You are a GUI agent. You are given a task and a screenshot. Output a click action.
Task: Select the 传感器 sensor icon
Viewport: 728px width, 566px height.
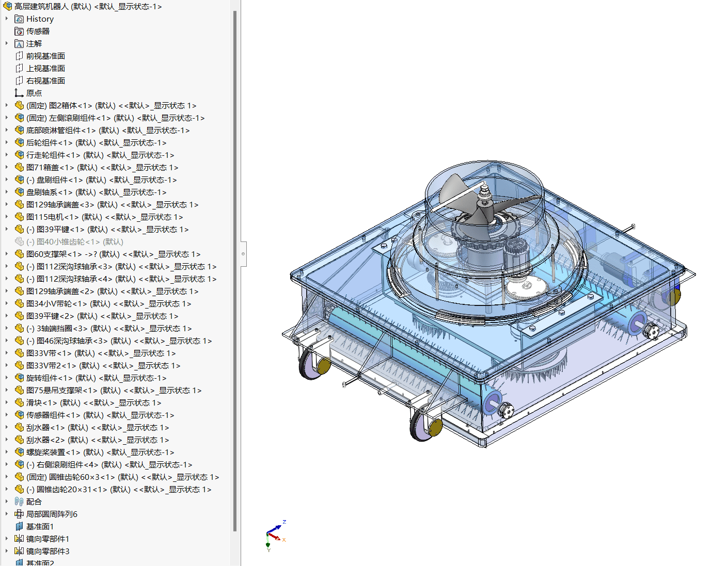(x=19, y=31)
